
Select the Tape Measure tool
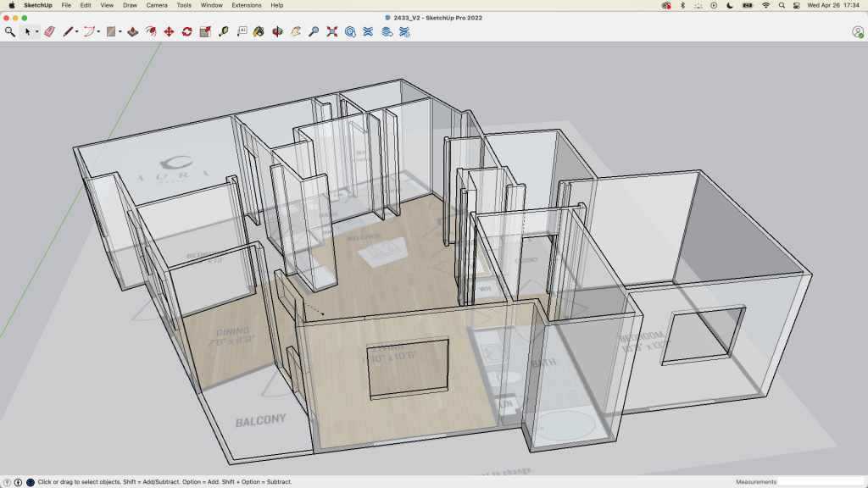point(224,31)
